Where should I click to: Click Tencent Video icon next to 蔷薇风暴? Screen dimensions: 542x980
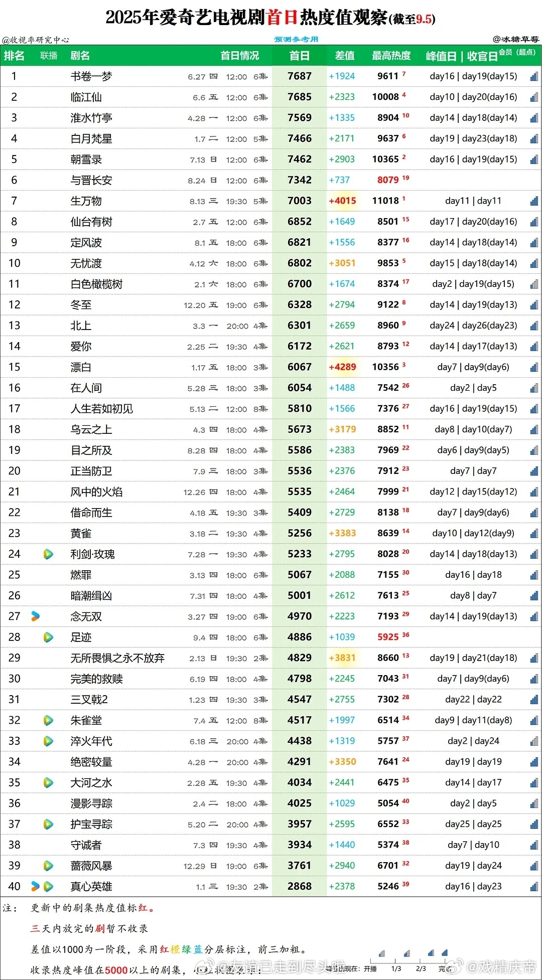pos(48,866)
